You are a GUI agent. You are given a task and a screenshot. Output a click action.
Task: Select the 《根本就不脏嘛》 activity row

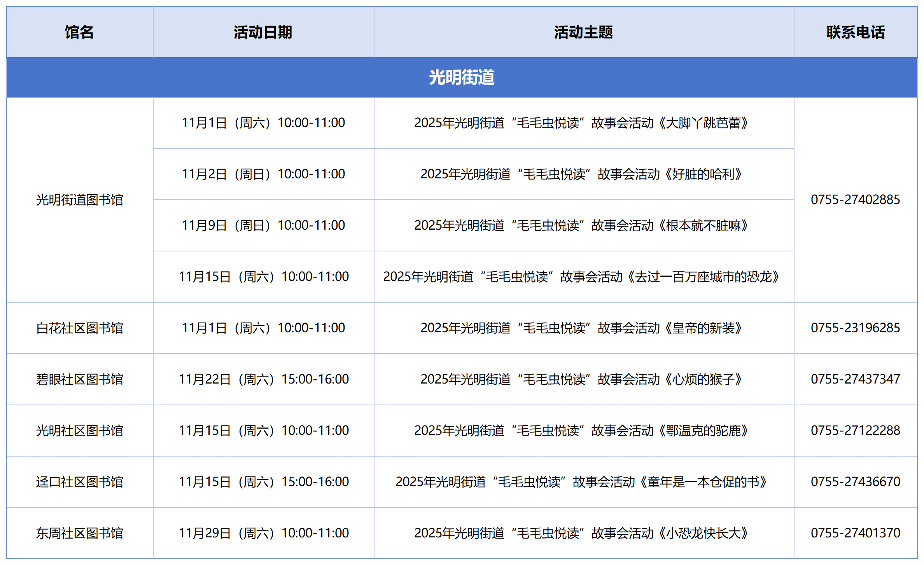point(582,225)
